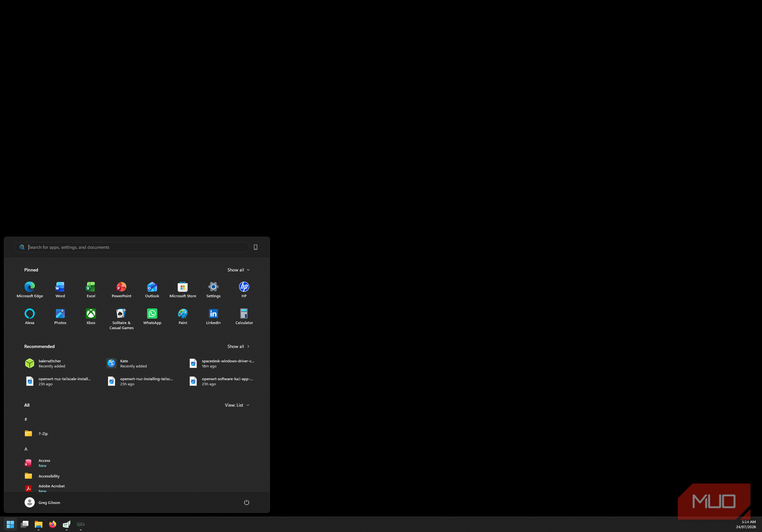Click the power button icon

(x=246, y=502)
